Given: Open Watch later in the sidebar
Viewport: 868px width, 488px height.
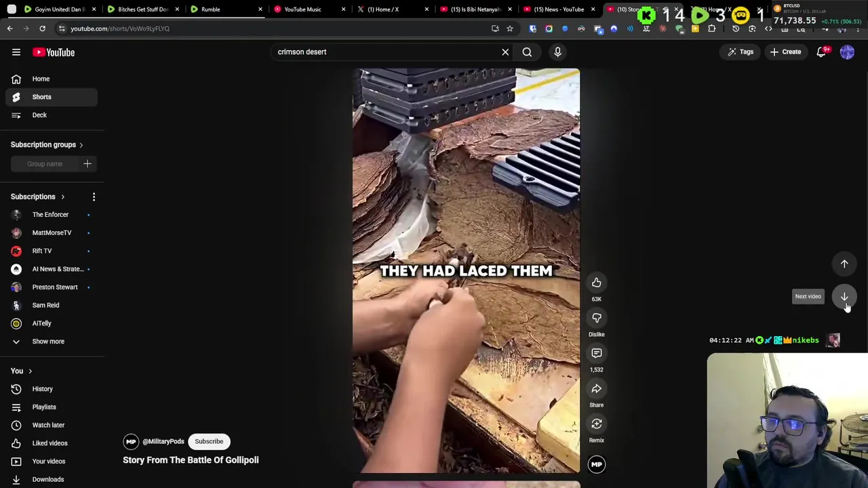Looking at the screenshot, I should [52, 425].
